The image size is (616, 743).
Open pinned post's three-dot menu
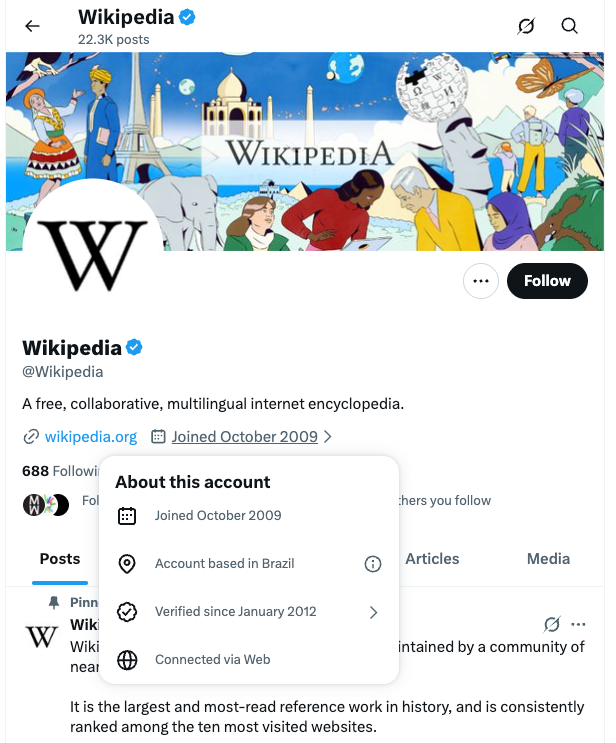point(578,624)
